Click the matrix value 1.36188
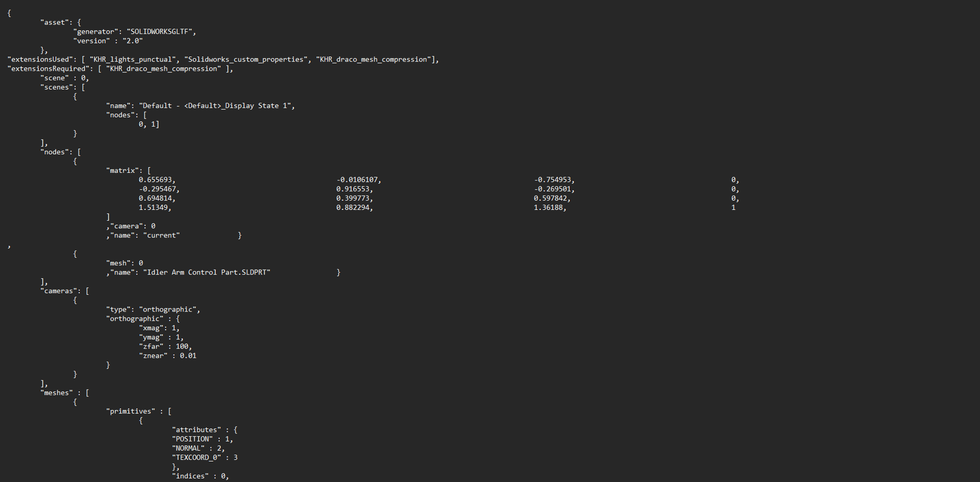This screenshot has width=980, height=482. (x=548, y=208)
